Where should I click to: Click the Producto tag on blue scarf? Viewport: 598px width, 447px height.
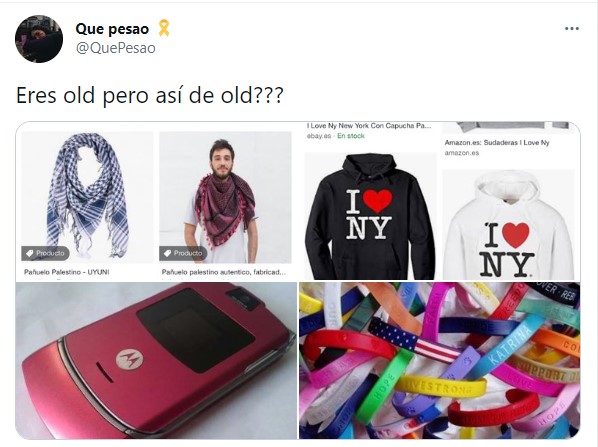tap(45, 253)
